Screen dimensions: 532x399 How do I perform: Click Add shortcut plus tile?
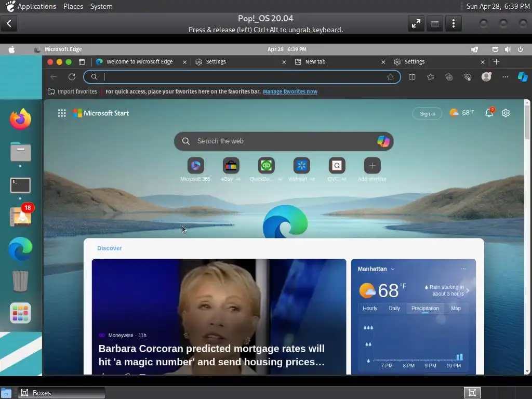372,166
